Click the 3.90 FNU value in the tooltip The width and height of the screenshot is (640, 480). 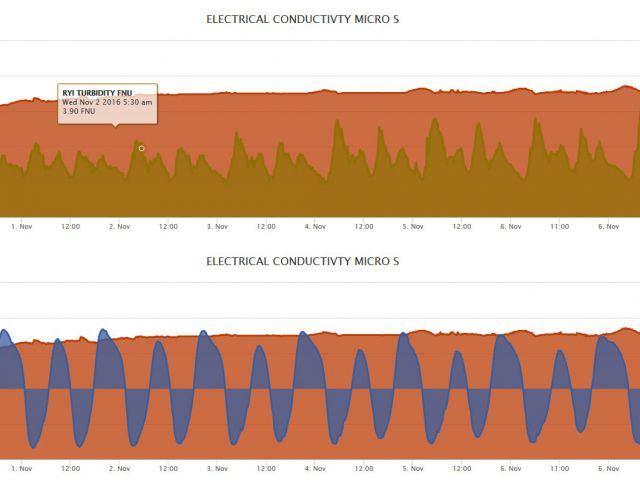[x=79, y=111]
